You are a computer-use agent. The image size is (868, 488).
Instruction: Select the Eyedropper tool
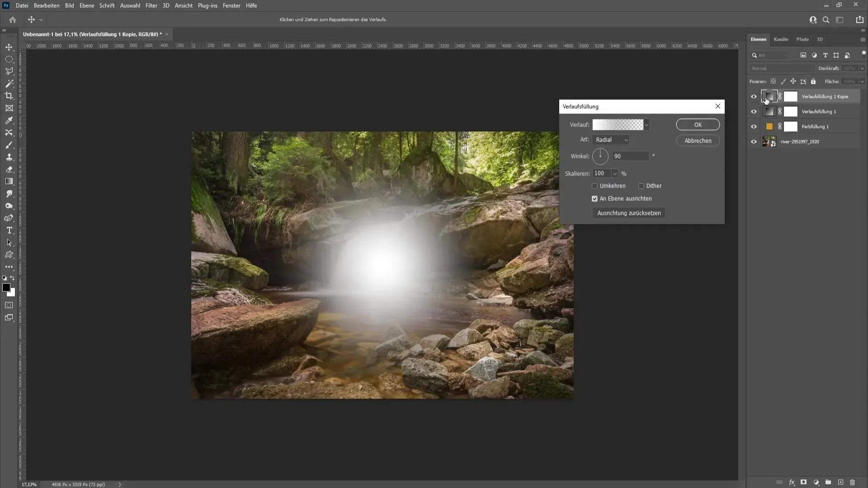(x=9, y=120)
